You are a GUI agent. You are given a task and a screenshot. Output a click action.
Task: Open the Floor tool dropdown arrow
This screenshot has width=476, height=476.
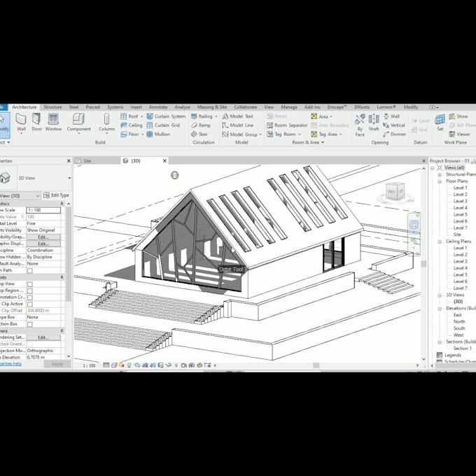[x=142, y=134]
